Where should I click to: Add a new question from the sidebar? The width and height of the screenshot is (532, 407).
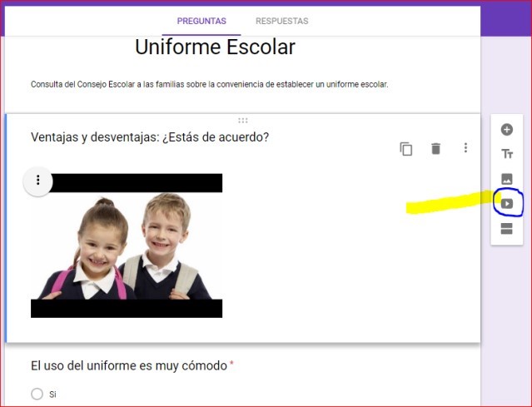click(506, 130)
